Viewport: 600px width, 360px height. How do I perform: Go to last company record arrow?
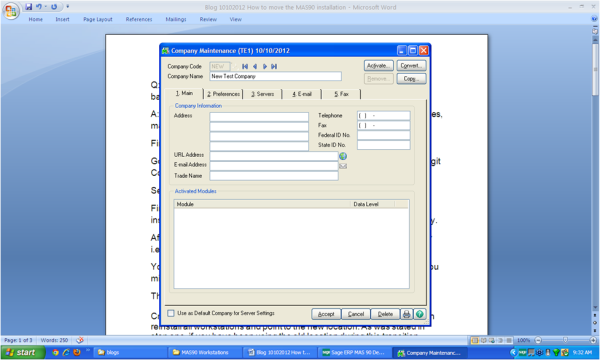coord(274,66)
